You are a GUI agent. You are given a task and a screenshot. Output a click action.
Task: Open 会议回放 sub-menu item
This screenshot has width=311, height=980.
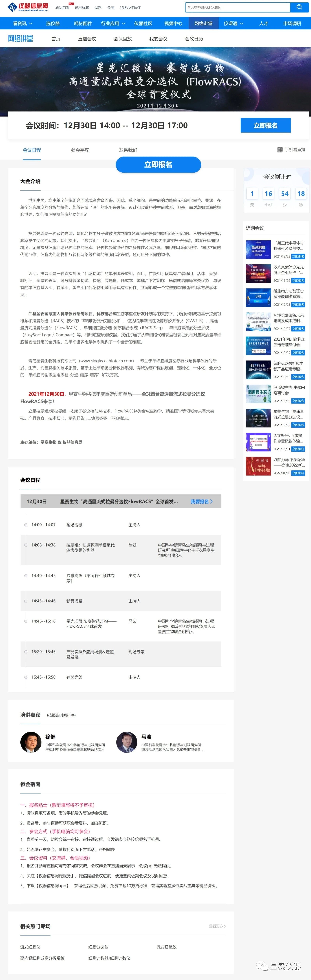123,39
